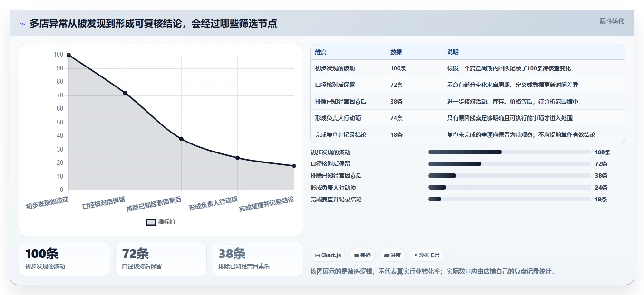The image size is (644, 295).
Task: Click progress bar for 形成负责人行动项
Action: click(x=509, y=188)
